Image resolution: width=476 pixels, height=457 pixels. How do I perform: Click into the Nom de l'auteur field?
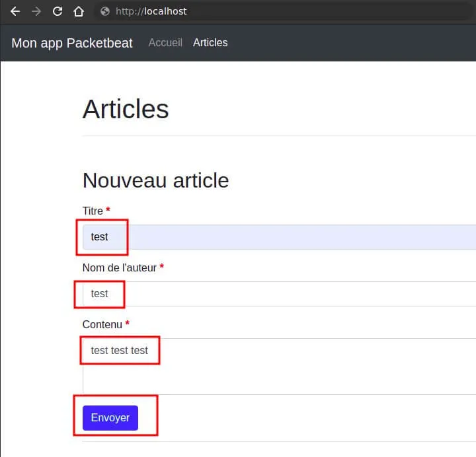point(279,293)
